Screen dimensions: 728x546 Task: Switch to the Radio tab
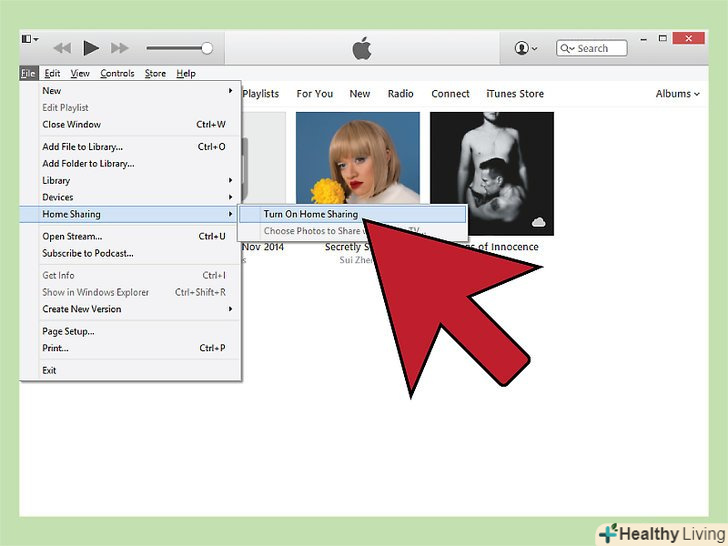pyautogui.click(x=401, y=94)
